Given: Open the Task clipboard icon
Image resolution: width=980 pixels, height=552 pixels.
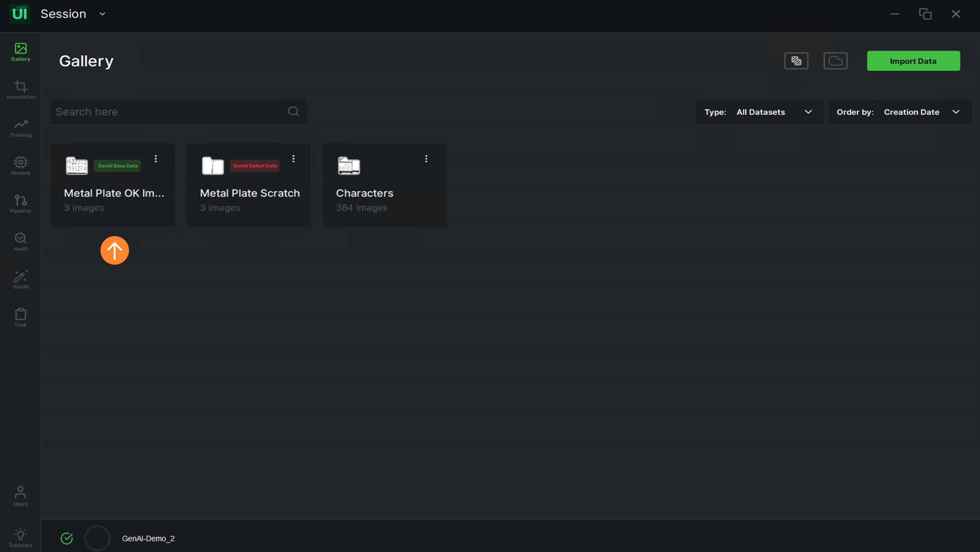Looking at the screenshot, I should (x=20, y=318).
